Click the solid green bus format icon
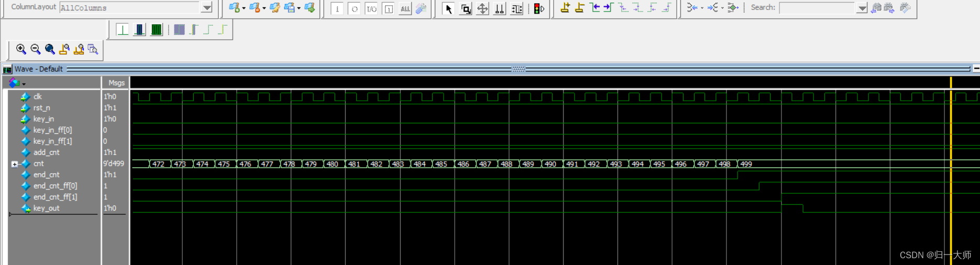The width and height of the screenshot is (980, 265). [x=156, y=29]
